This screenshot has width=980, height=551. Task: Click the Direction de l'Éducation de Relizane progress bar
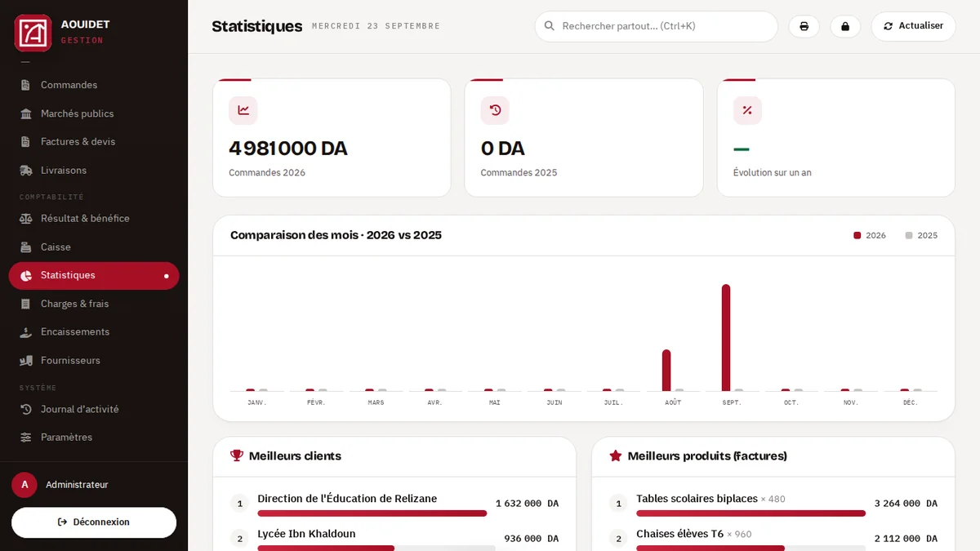coord(372,513)
